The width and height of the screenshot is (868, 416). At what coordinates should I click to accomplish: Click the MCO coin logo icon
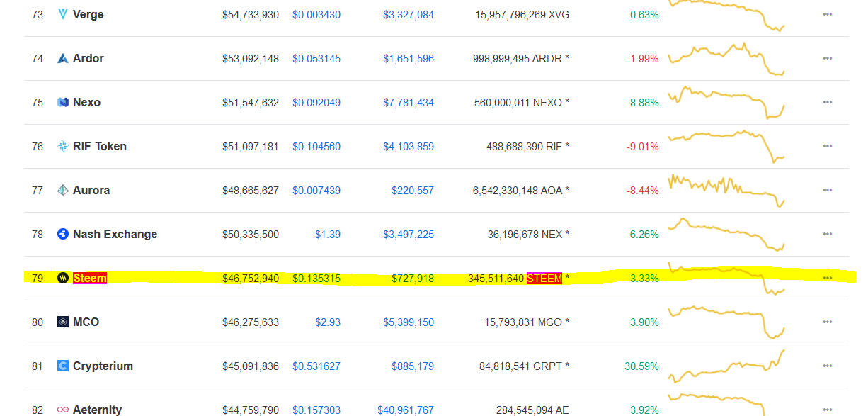[x=63, y=322]
